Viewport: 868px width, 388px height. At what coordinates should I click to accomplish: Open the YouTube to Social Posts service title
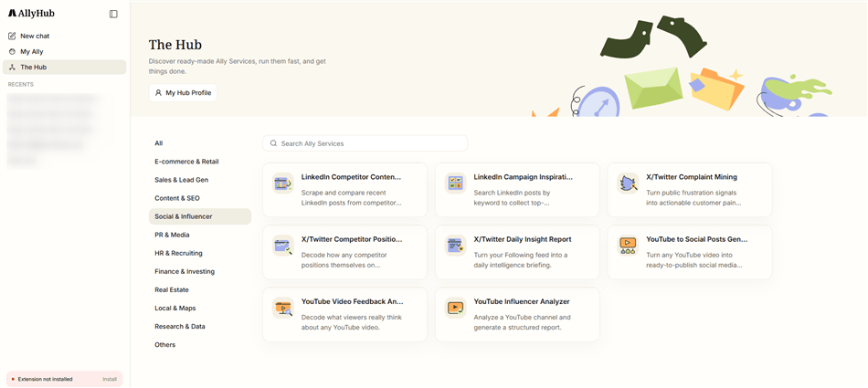(696, 239)
